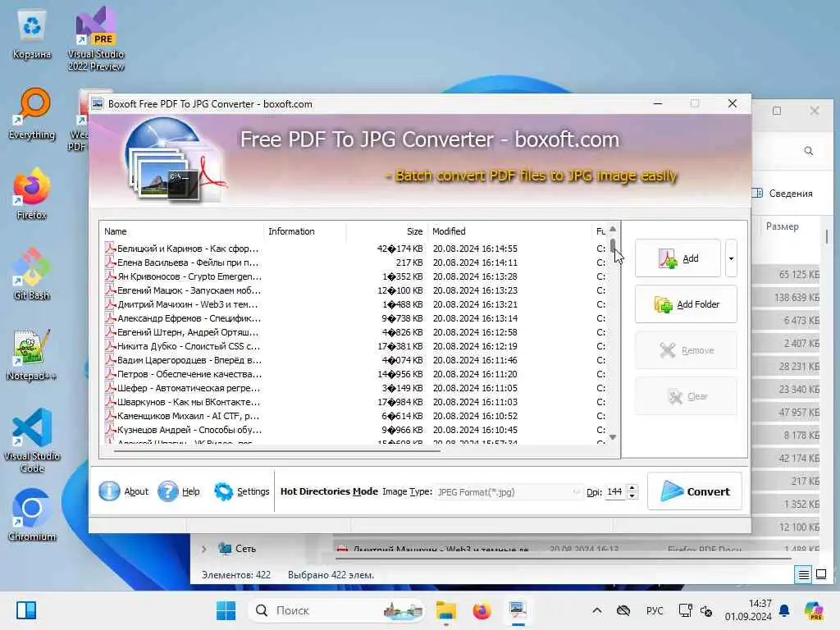This screenshot has height=630, width=840.
Task: Select the file 'Никита Дубко - Слоистый CSS с…'
Action: coord(188,346)
